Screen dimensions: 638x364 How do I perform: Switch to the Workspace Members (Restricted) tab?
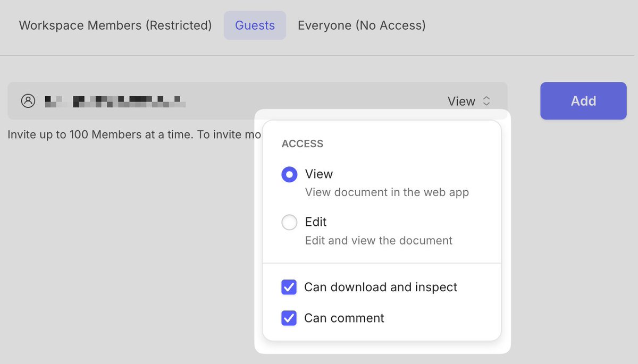tap(115, 25)
